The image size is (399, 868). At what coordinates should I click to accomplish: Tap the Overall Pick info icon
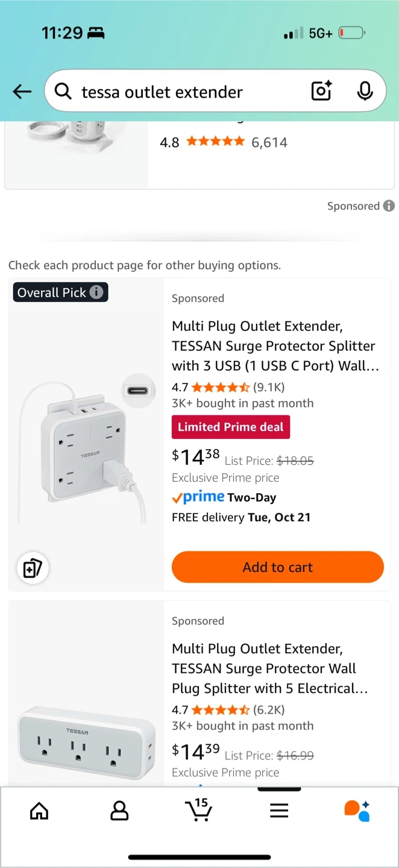pyautogui.click(x=96, y=292)
